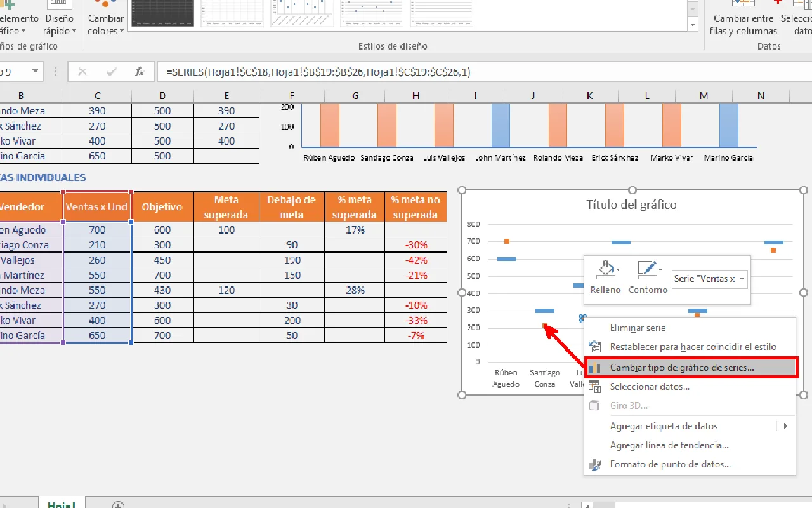Open Seleccionar datos from context menu
This screenshot has width=812, height=508.
point(650,386)
